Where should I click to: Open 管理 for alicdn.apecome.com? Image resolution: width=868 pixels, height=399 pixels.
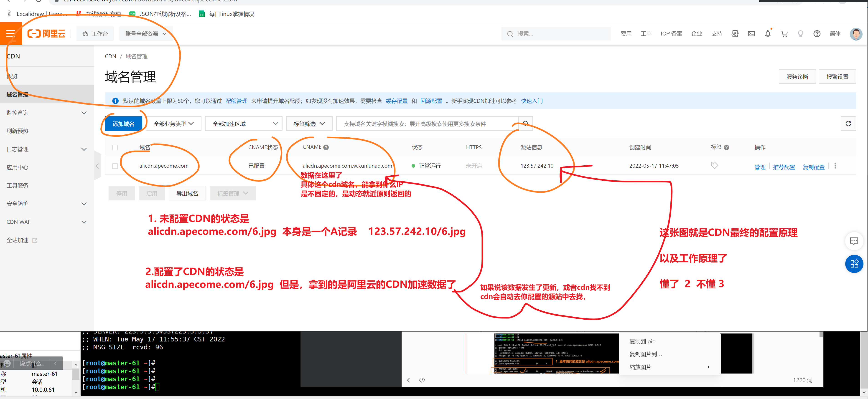tap(760, 167)
